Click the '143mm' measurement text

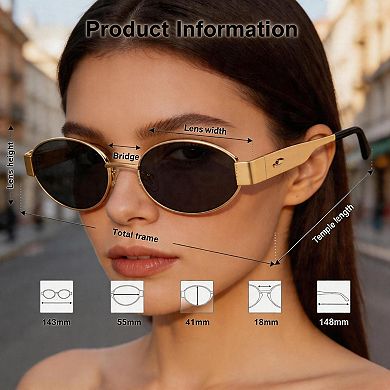(56, 322)
